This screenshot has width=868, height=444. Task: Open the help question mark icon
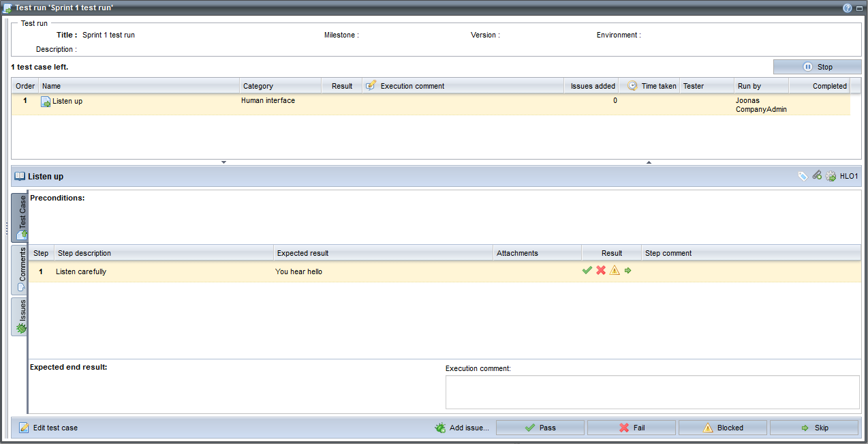coord(848,8)
